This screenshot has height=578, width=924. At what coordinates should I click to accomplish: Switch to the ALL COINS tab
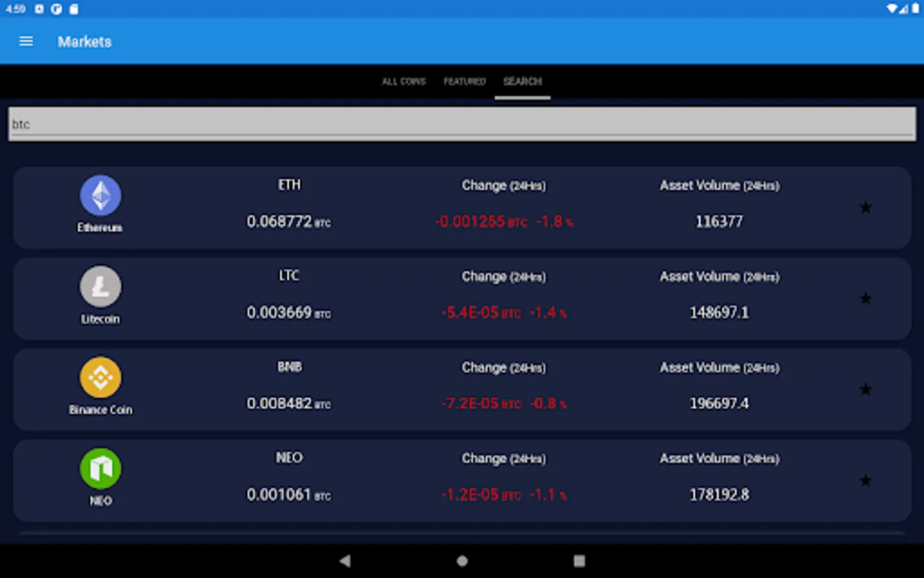pyautogui.click(x=404, y=82)
